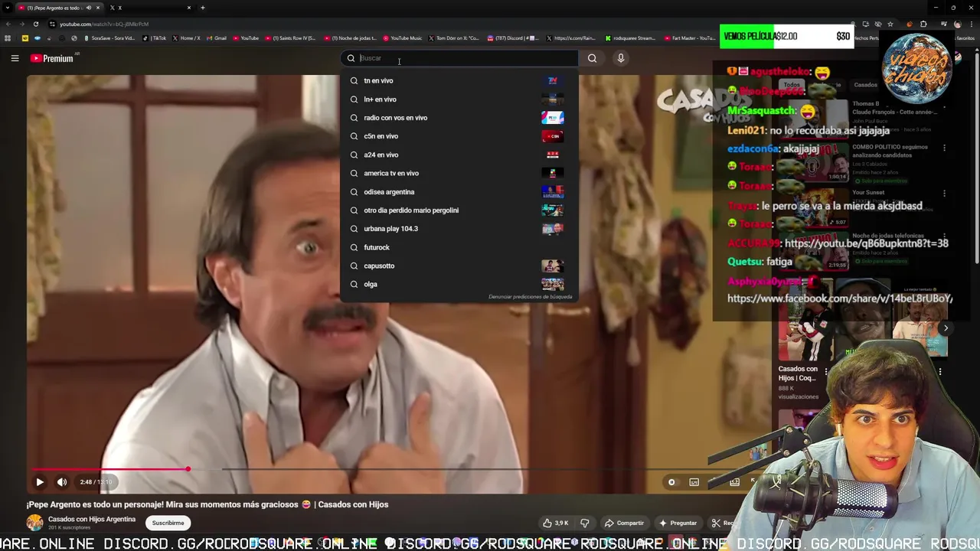Open thumbnail beside "radio con vos en vivo"
This screenshot has width=980, height=551.
pyautogui.click(x=553, y=118)
